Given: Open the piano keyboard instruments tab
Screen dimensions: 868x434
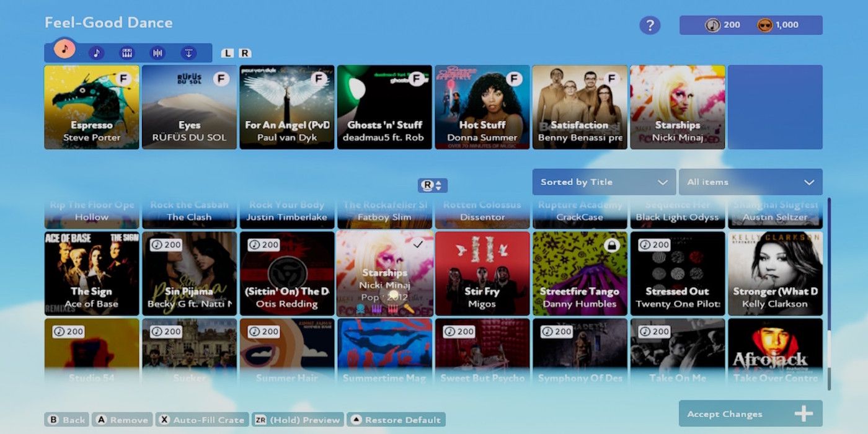Looking at the screenshot, I should 127,53.
